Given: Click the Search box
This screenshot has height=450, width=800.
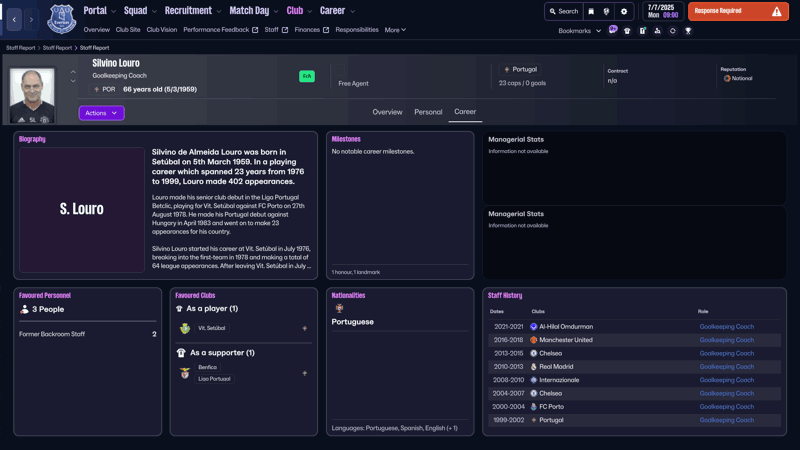Looking at the screenshot, I should point(564,11).
